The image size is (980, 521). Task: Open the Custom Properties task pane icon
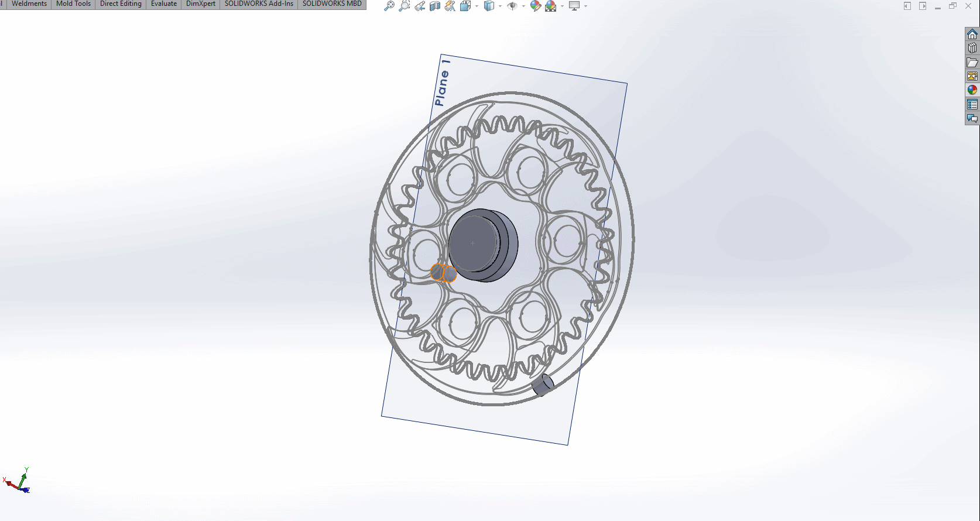click(x=972, y=104)
